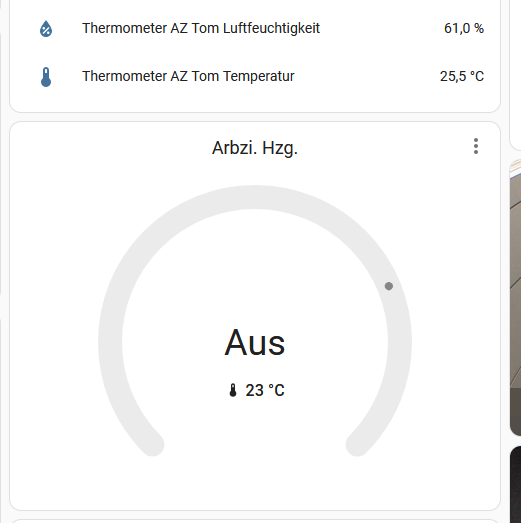
Task: Click the lower-left end of thermostat arc
Action: point(153,445)
